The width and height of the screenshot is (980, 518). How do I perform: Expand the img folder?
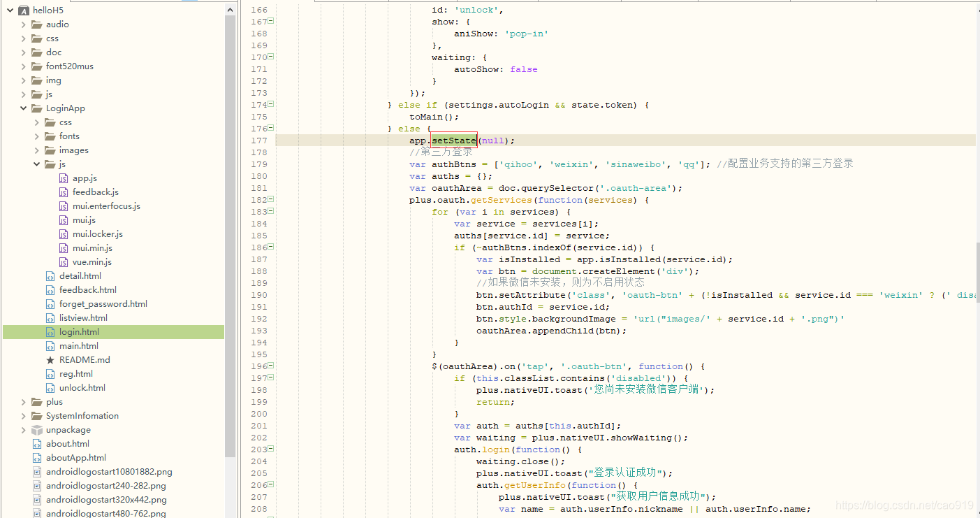[23, 80]
